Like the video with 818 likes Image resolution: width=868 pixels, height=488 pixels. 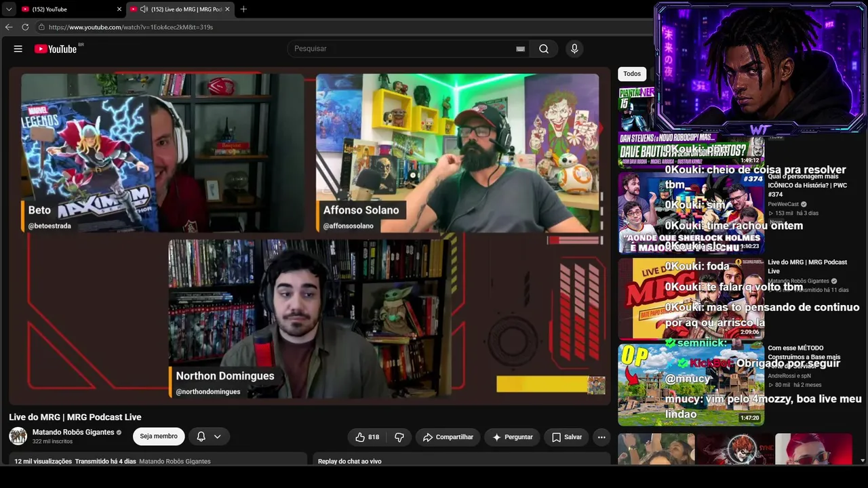(367, 437)
